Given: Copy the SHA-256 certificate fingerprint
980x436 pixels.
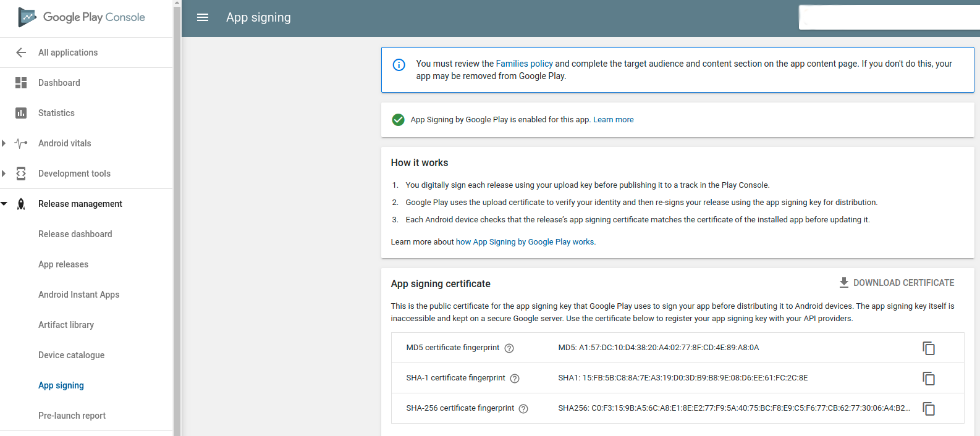Looking at the screenshot, I should 928,408.
